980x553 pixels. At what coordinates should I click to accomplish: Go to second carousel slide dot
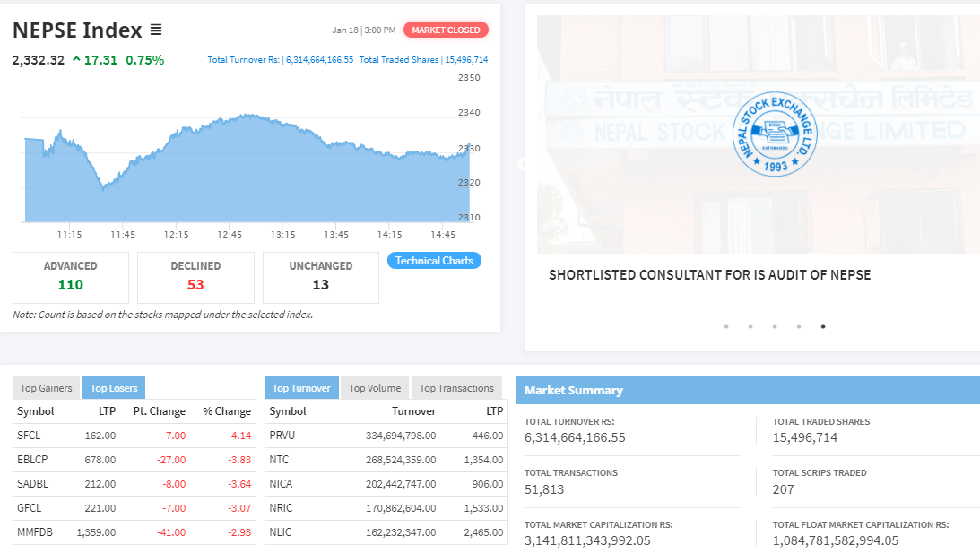pyautogui.click(x=750, y=327)
